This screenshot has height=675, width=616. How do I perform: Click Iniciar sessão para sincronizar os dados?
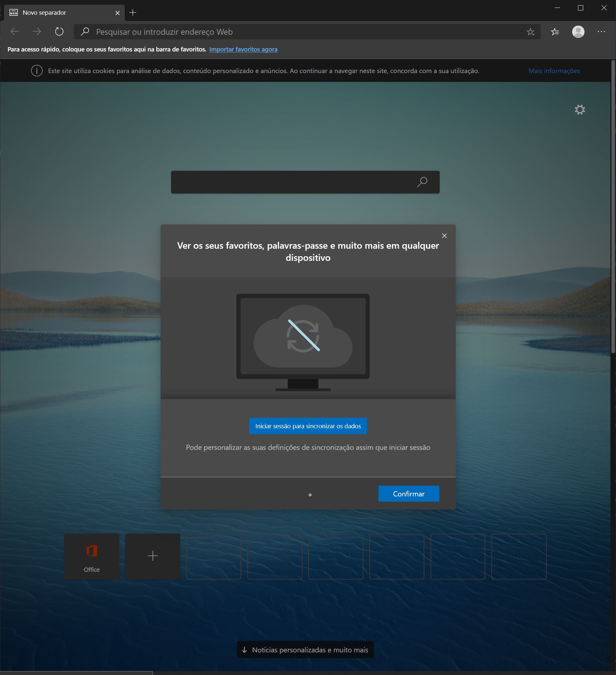click(308, 426)
